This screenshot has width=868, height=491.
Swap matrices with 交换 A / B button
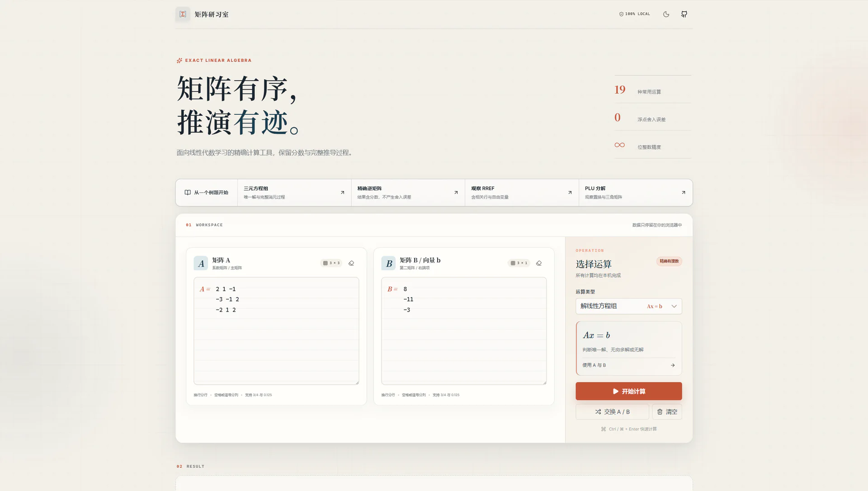click(x=612, y=412)
